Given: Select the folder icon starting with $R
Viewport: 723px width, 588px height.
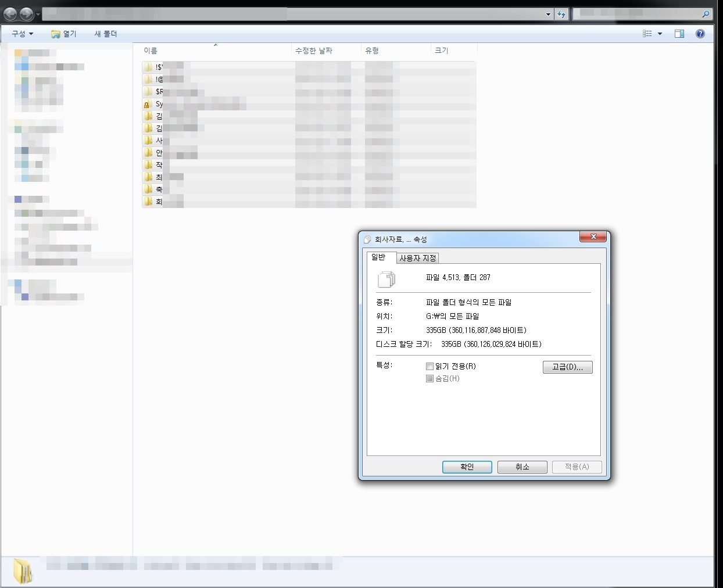Looking at the screenshot, I should [148, 91].
